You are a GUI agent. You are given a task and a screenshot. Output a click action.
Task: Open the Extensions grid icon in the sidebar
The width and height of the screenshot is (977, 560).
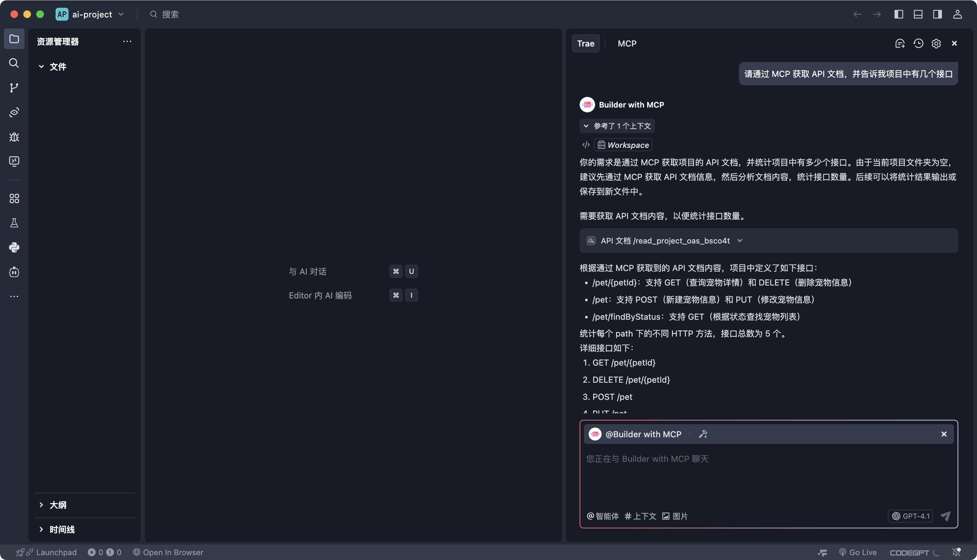coord(14,199)
